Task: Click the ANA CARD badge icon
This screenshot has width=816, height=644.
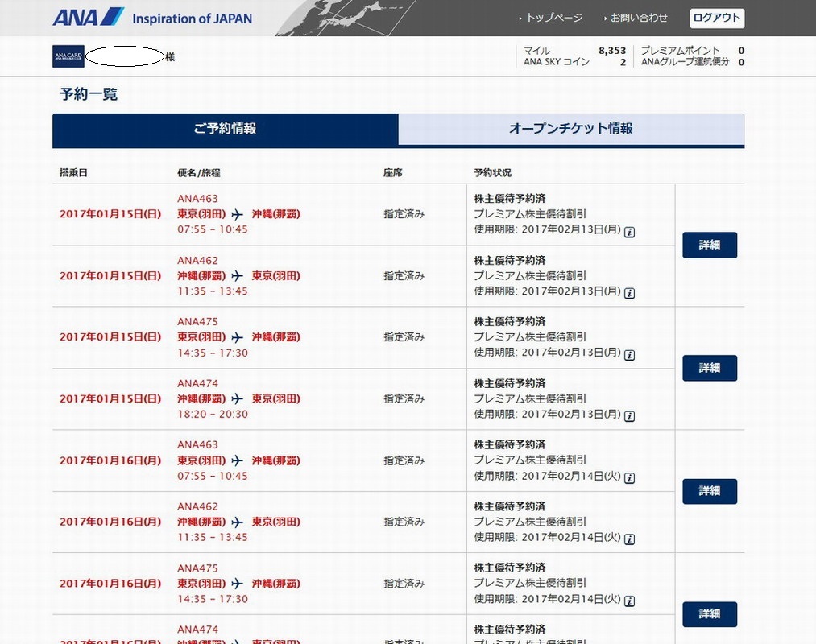Action: [68, 56]
